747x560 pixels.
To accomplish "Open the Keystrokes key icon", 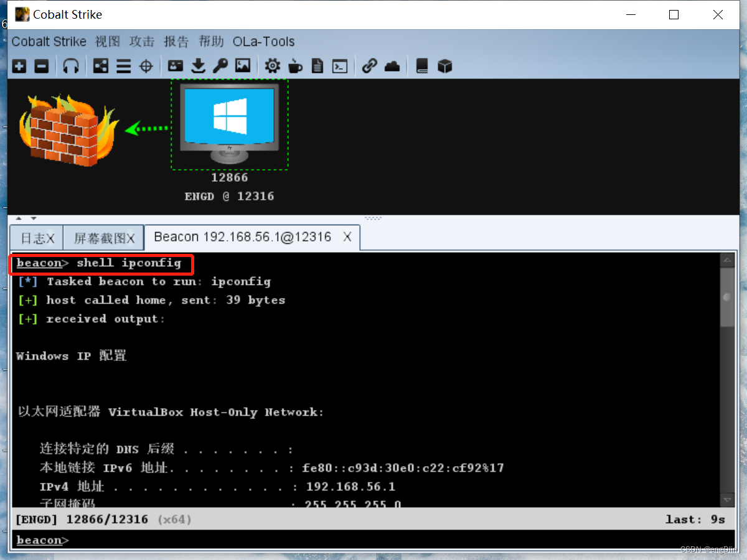I will (220, 66).
